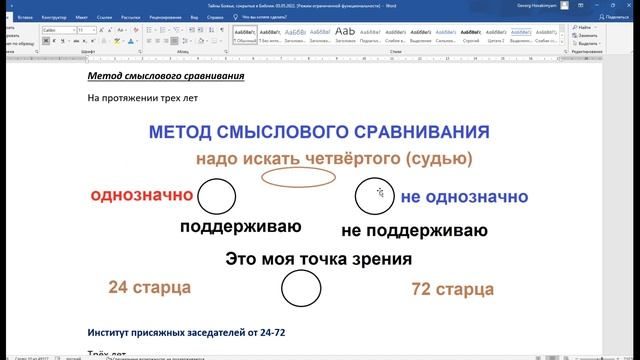Image resolution: width=640 pixels, height=360 pixels.
Task: Click the bullets list icon
Action: (149, 30)
